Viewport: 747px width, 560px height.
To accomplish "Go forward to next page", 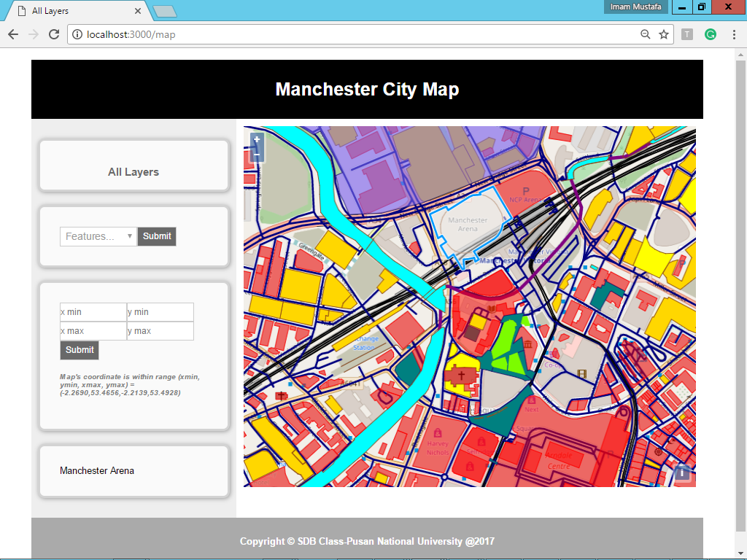I will pyautogui.click(x=34, y=34).
